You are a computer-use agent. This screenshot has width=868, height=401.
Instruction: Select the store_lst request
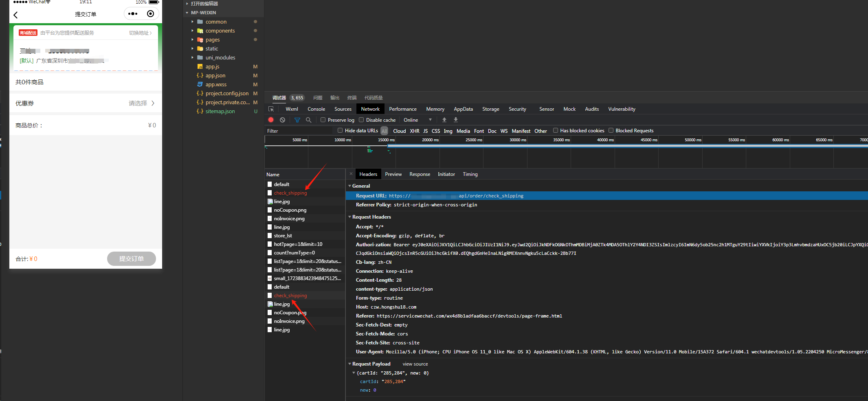pyautogui.click(x=283, y=236)
